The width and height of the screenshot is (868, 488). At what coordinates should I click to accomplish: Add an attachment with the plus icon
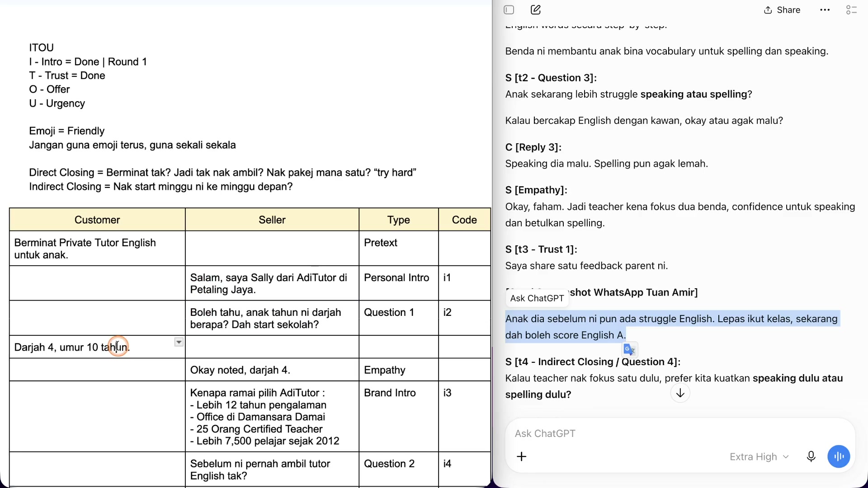(522, 457)
